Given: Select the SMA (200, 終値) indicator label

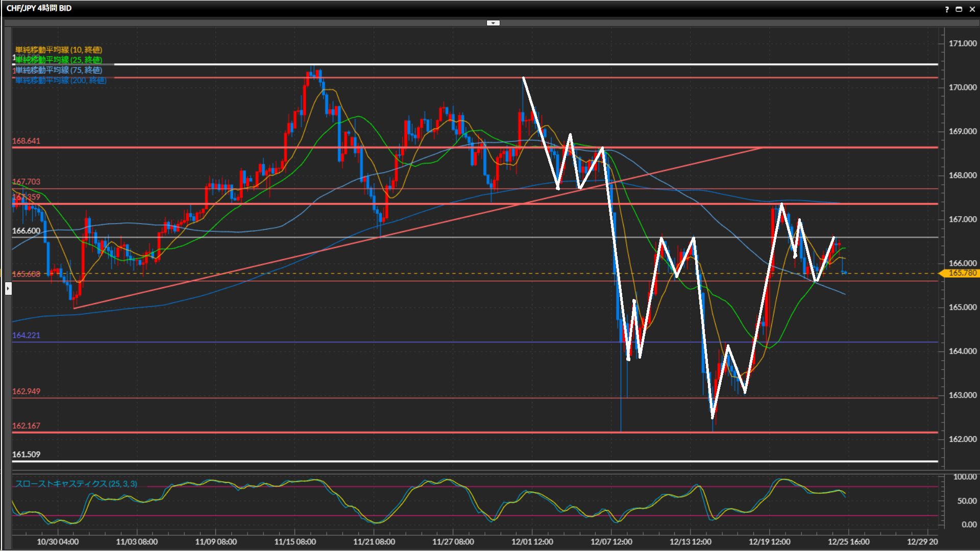Looking at the screenshot, I should point(61,80).
